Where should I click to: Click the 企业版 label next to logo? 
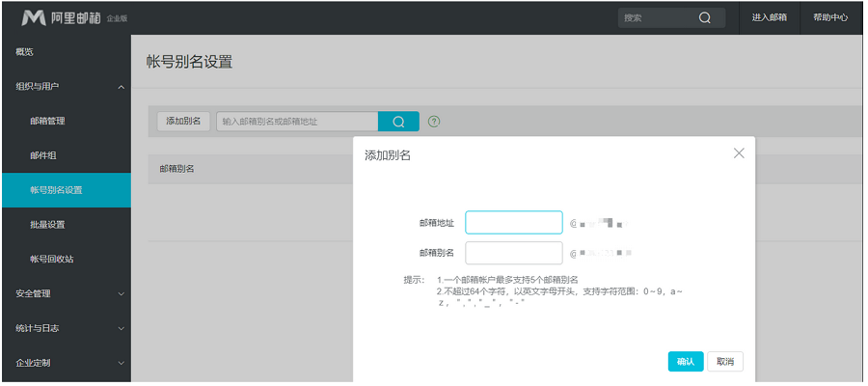pyautogui.click(x=117, y=19)
